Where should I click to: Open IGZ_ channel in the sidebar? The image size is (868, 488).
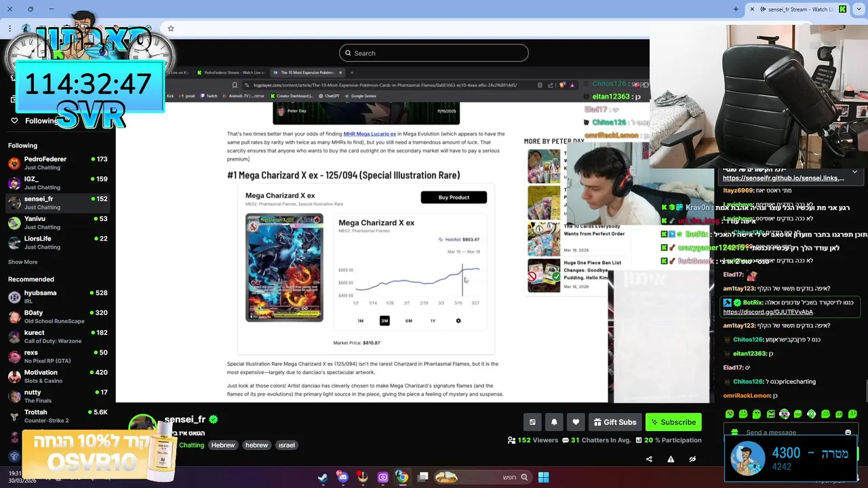[x=58, y=183]
